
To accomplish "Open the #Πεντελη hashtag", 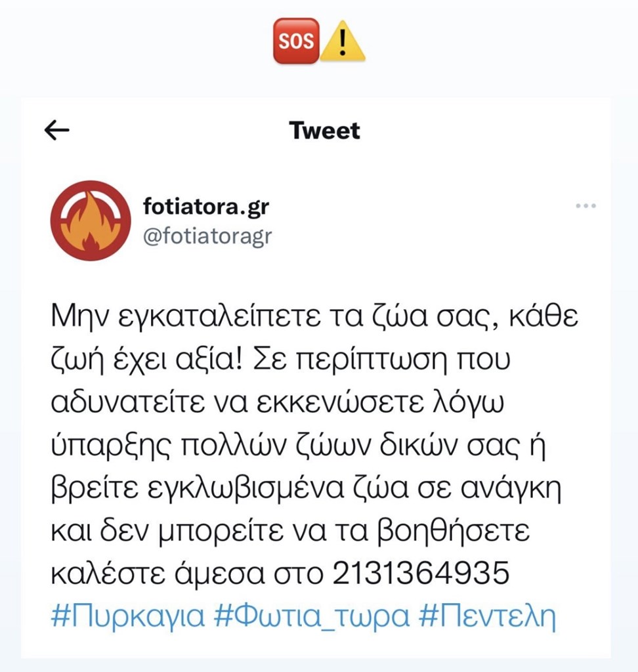I will [487, 617].
